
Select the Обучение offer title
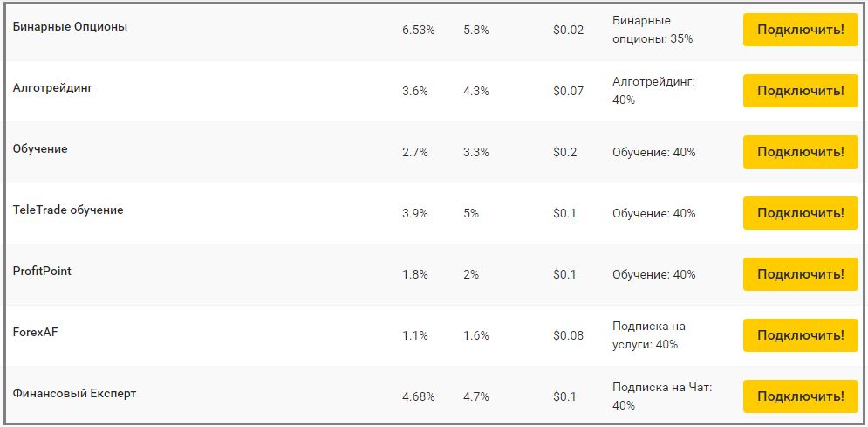40,149
